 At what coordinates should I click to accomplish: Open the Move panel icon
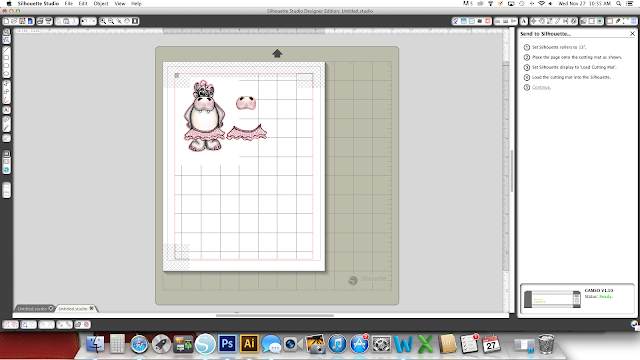[x=533, y=21]
